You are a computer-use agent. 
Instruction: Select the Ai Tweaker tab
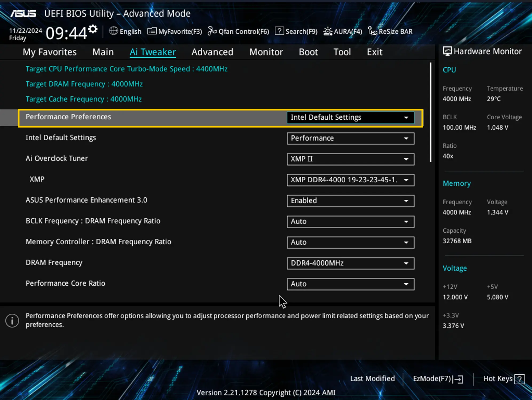pyautogui.click(x=153, y=52)
